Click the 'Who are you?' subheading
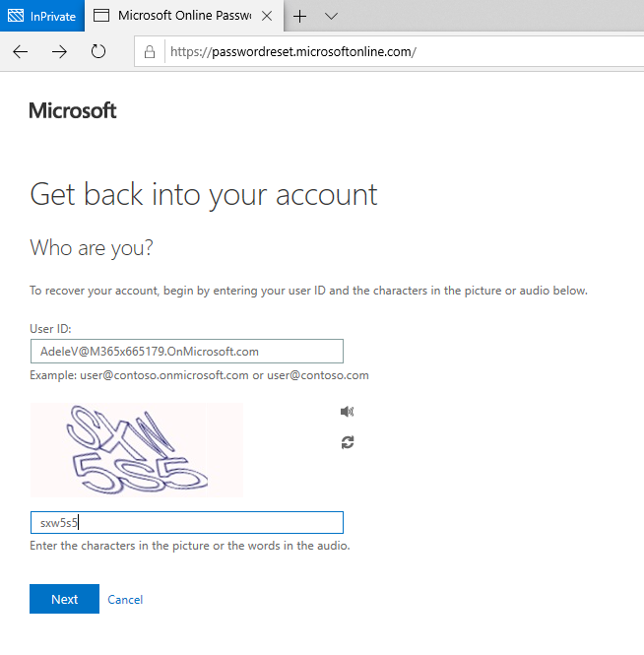 pos(92,247)
